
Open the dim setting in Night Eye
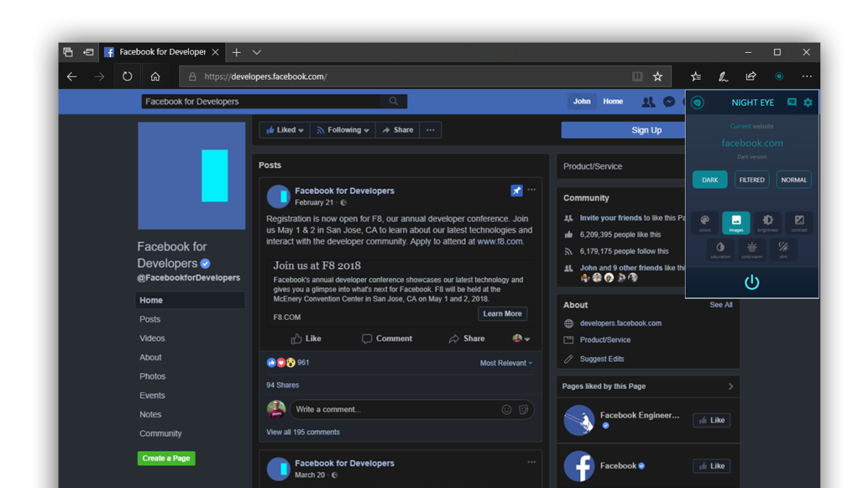[x=783, y=249]
